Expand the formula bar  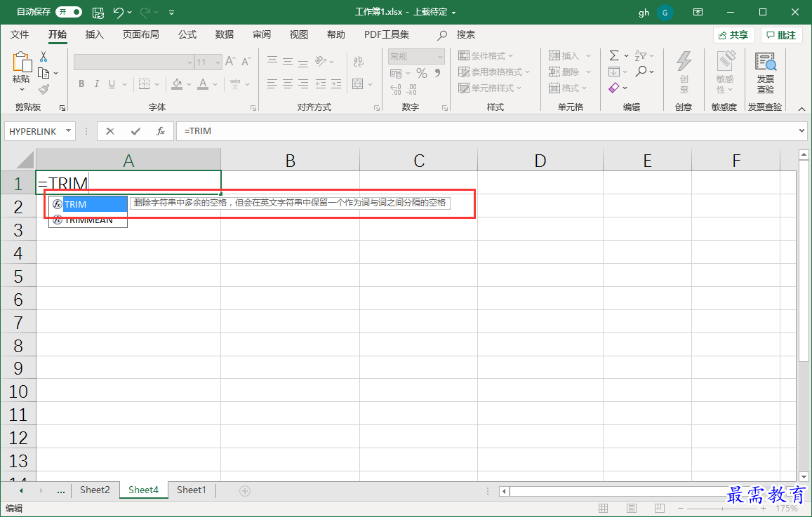click(801, 131)
